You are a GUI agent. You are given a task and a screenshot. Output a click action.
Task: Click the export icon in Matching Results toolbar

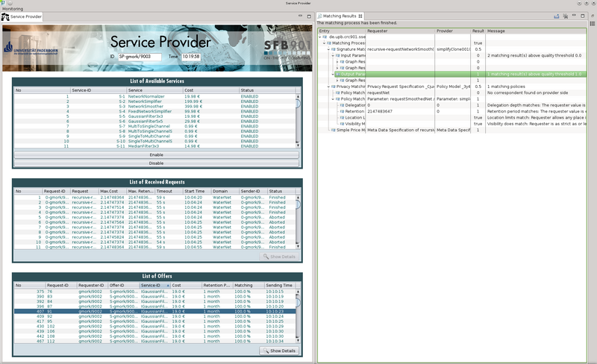(556, 16)
